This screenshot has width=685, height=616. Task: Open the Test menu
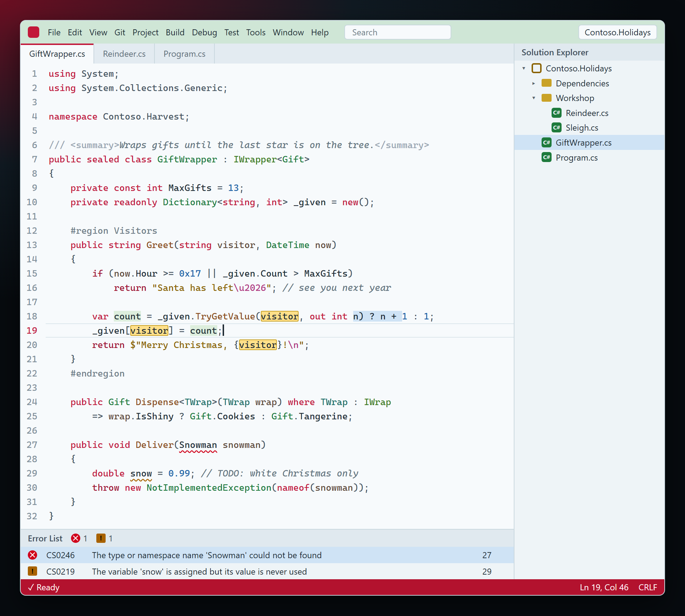(x=232, y=32)
